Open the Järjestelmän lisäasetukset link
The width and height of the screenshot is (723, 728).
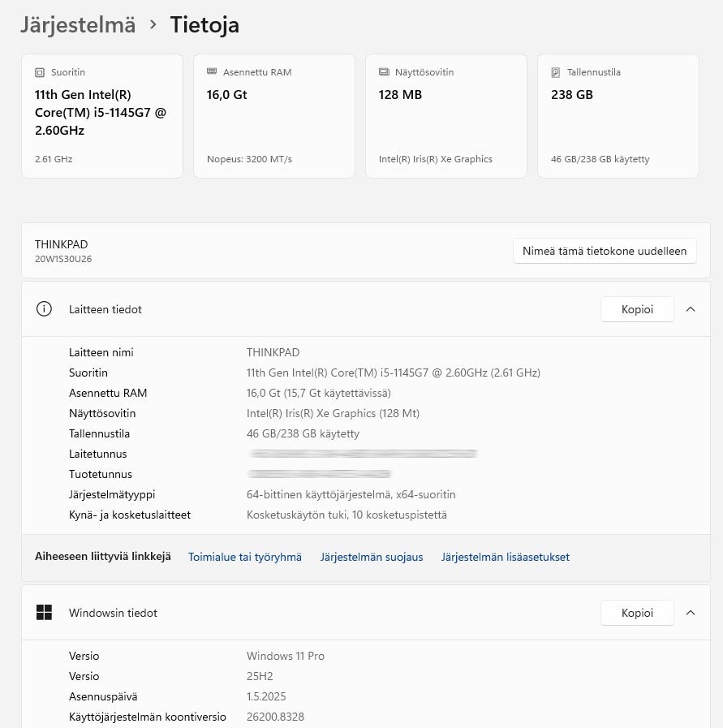[x=505, y=557]
